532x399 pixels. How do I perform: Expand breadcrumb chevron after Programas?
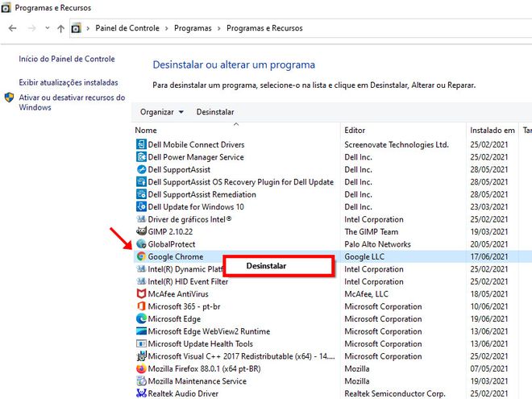[218, 28]
